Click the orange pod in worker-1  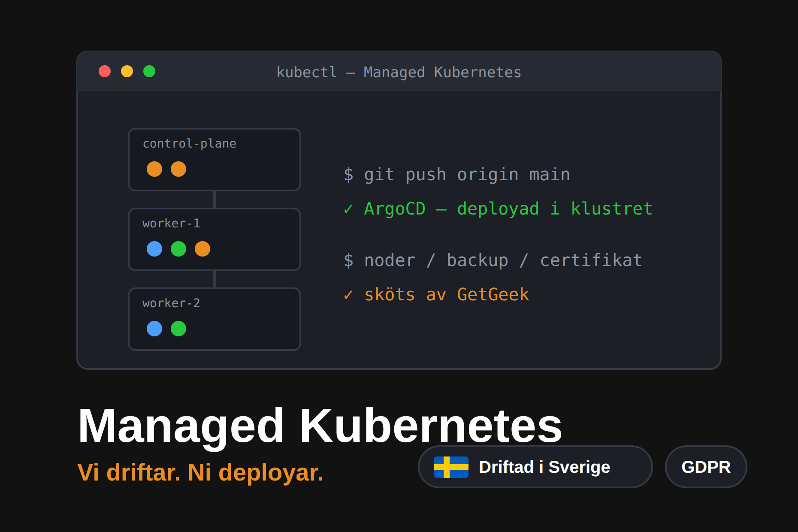pyautogui.click(x=203, y=249)
